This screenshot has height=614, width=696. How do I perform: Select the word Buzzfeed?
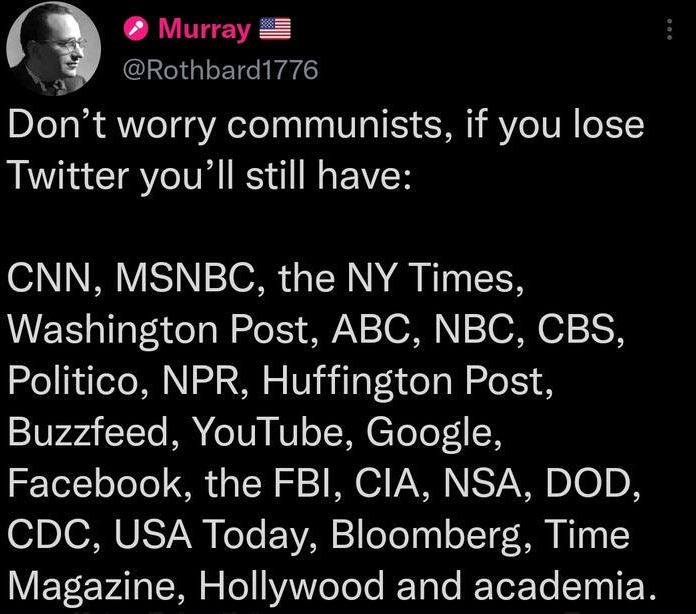point(88,431)
